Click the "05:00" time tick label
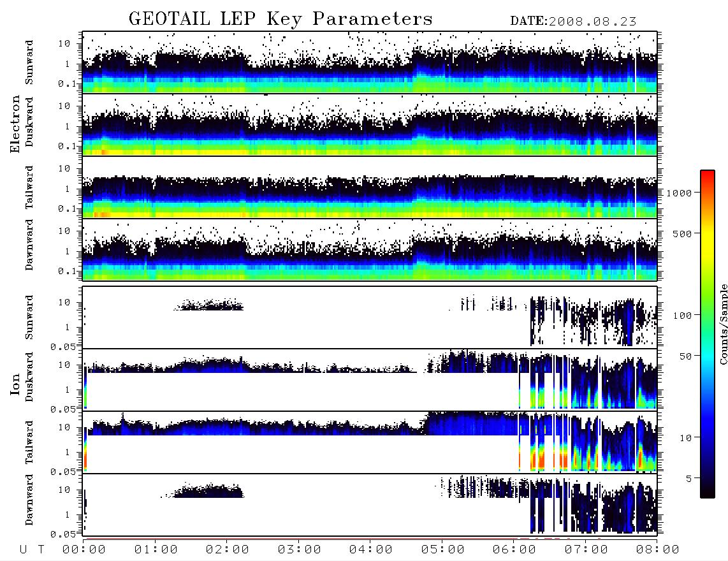Viewport: 728px width, 561px height. click(x=443, y=550)
